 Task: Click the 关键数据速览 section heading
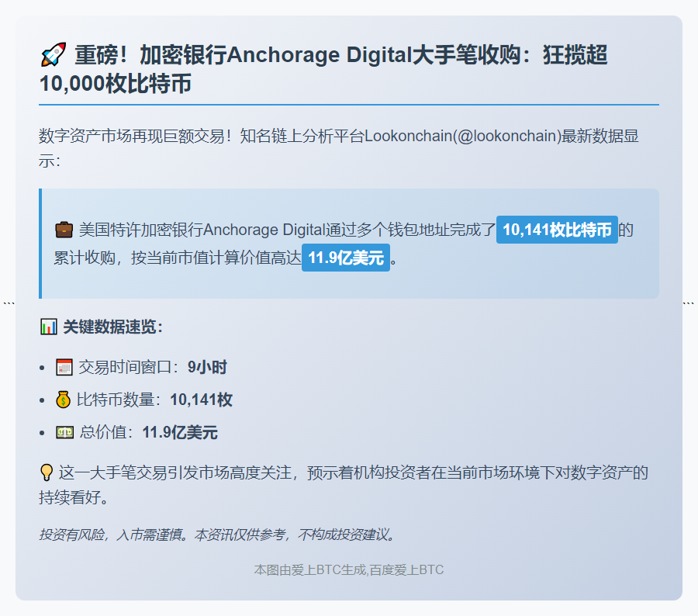(x=112, y=327)
